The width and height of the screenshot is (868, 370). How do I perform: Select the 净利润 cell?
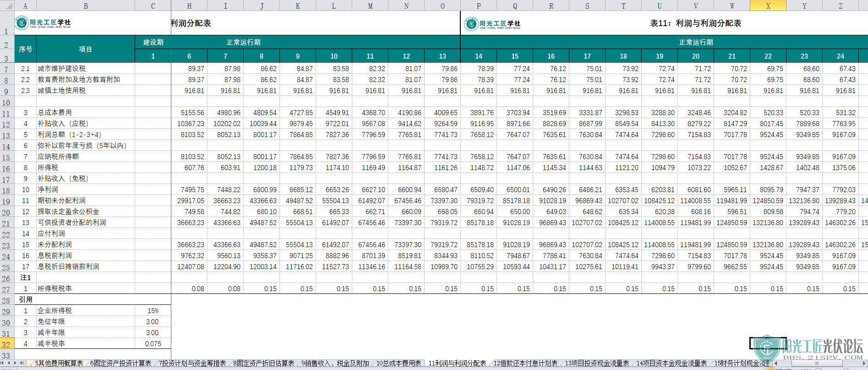[86, 190]
